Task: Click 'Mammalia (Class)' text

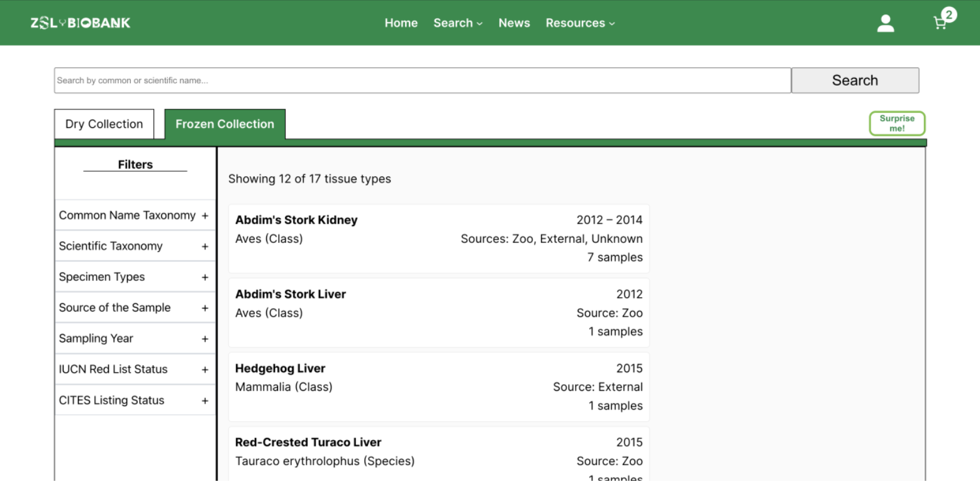Action: [x=284, y=387]
